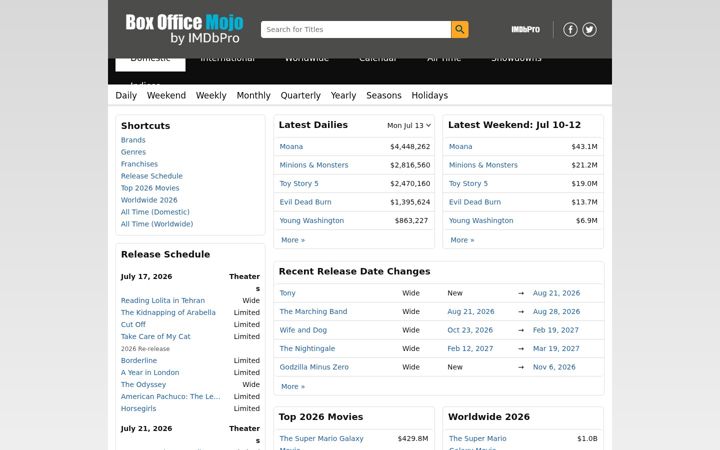
Task: Open Borderline release link
Action: coord(139,360)
